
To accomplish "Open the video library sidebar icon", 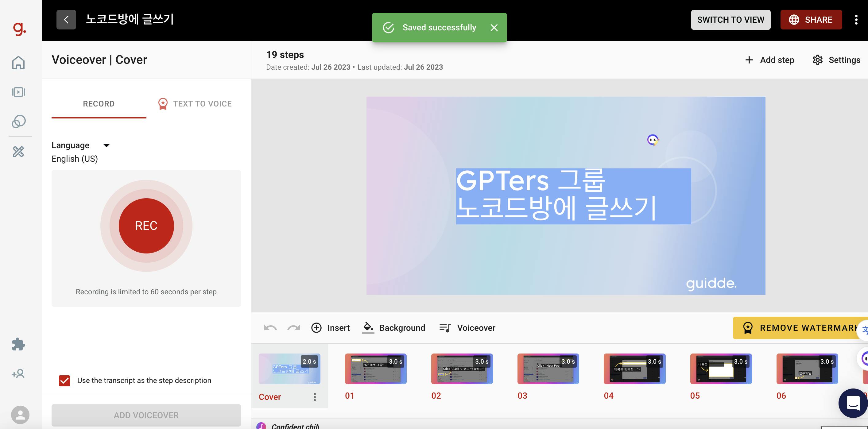I will [18, 92].
